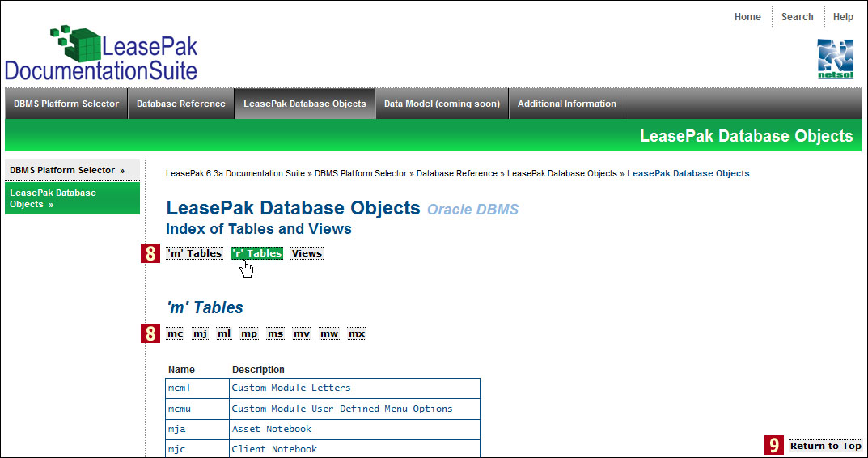Jump to the Views section
The height and width of the screenshot is (458, 868).
(x=307, y=253)
